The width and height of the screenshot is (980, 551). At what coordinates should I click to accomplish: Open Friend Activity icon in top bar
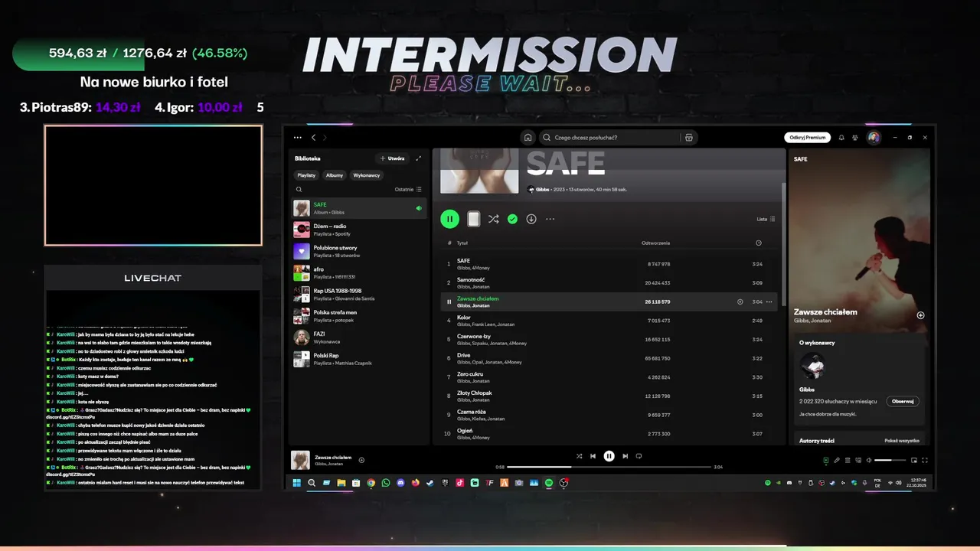855,138
